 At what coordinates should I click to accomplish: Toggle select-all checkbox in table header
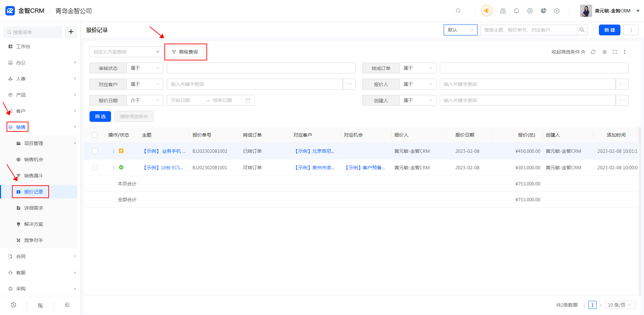(x=95, y=135)
